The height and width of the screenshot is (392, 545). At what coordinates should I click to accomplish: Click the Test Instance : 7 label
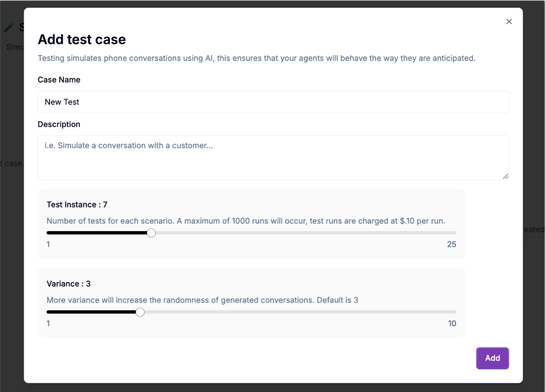(77, 204)
